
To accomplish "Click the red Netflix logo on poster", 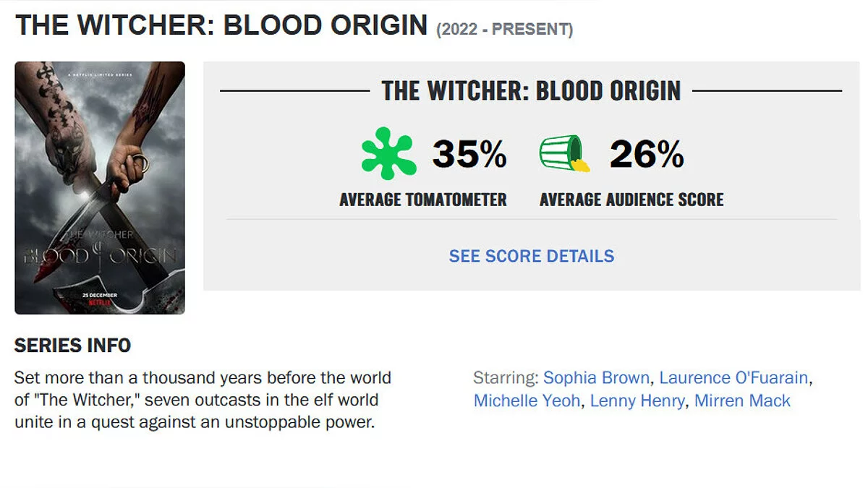I will click(x=100, y=304).
